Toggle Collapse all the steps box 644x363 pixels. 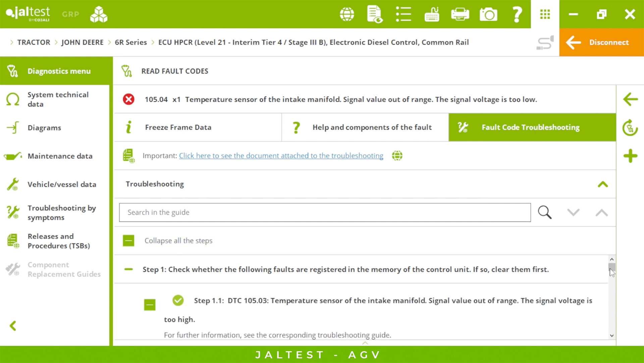tap(128, 241)
